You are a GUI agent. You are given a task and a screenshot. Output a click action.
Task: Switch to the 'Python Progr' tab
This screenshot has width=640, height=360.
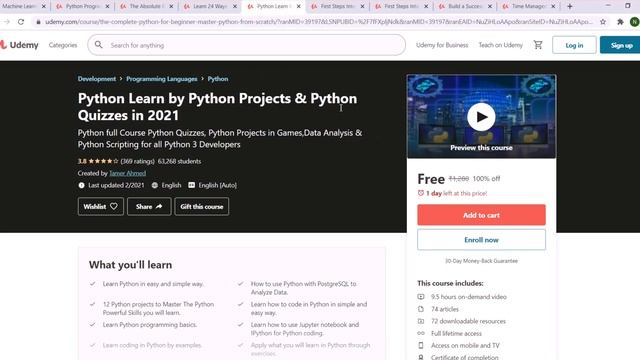click(x=82, y=7)
